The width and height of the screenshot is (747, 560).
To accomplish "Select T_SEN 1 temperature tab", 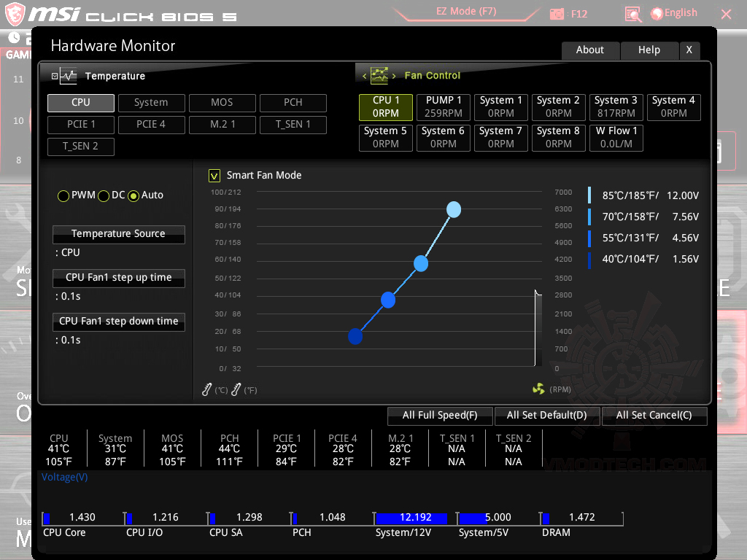I will point(293,125).
